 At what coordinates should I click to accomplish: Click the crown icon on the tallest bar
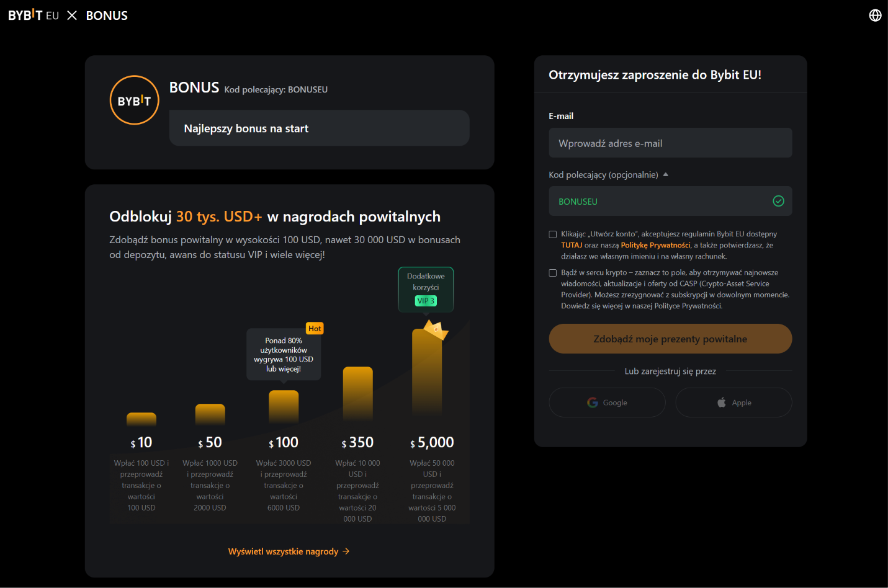pyautogui.click(x=435, y=329)
